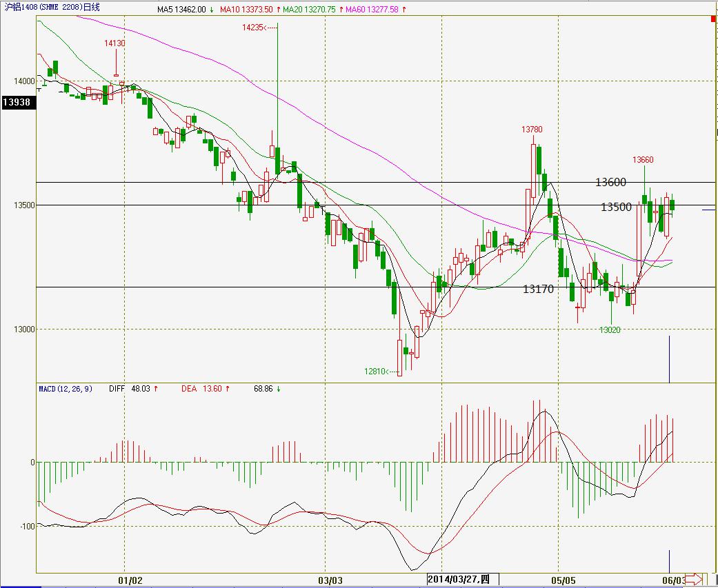Click the 13500 horizontal line annotation
Image resolution: width=718 pixels, height=588 pixels.
click(x=616, y=207)
